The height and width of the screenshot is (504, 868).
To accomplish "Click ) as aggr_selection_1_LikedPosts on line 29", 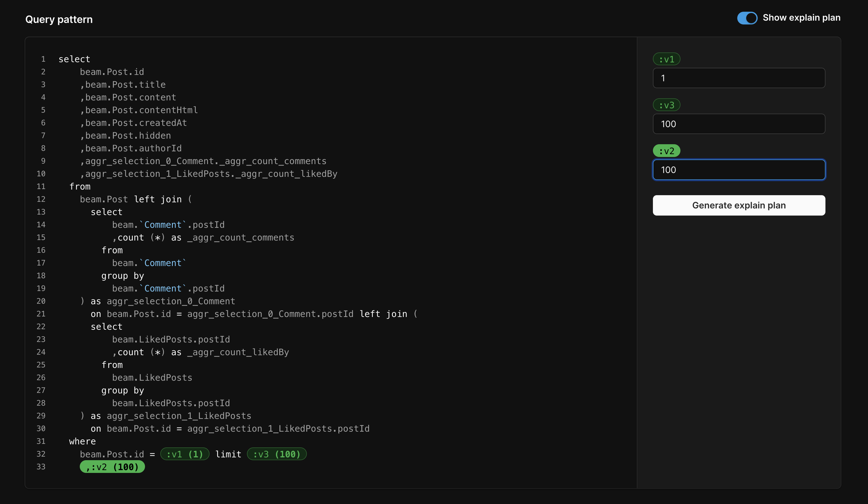I will coord(166,416).
